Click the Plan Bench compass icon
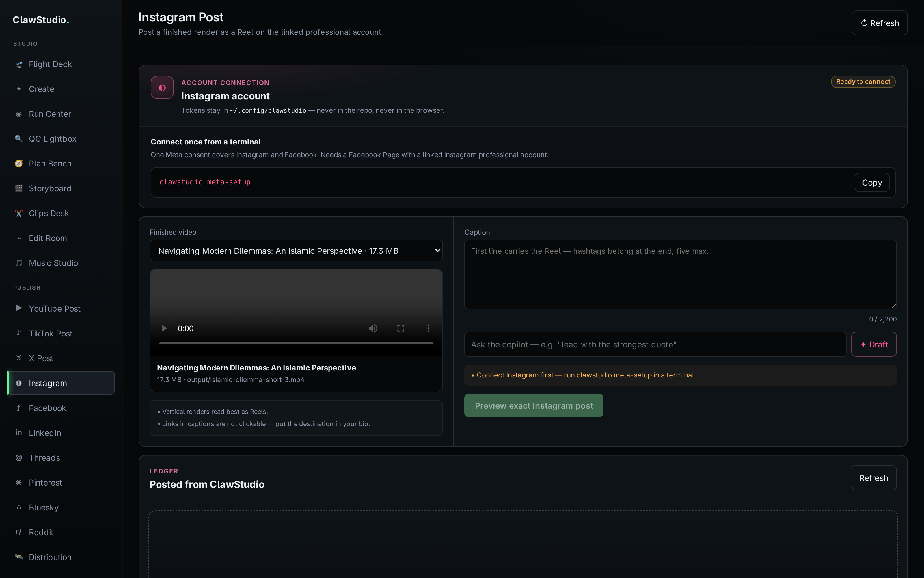924x578 pixels. [19, 164]
